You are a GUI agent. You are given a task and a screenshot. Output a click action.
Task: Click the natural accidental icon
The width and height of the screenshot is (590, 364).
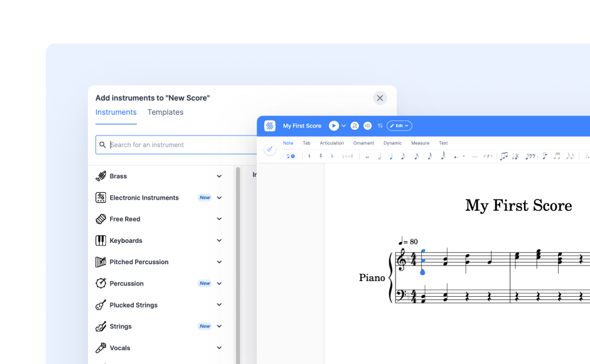coord(309,156)
